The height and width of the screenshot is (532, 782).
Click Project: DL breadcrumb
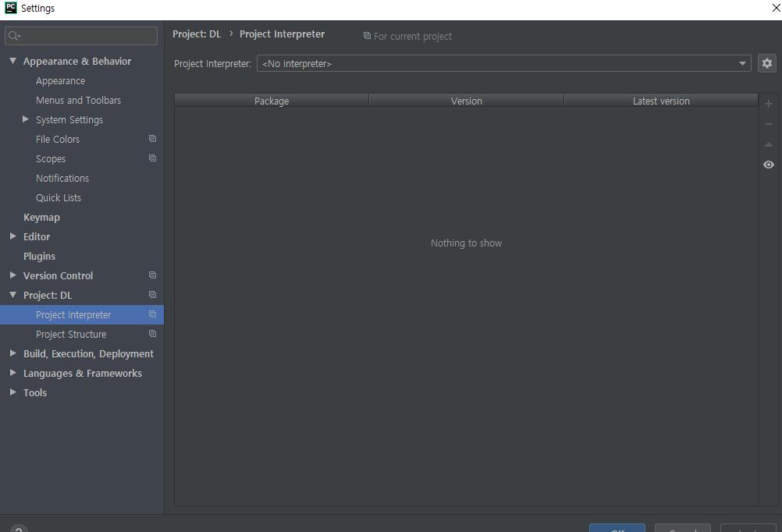click(197, 34)
